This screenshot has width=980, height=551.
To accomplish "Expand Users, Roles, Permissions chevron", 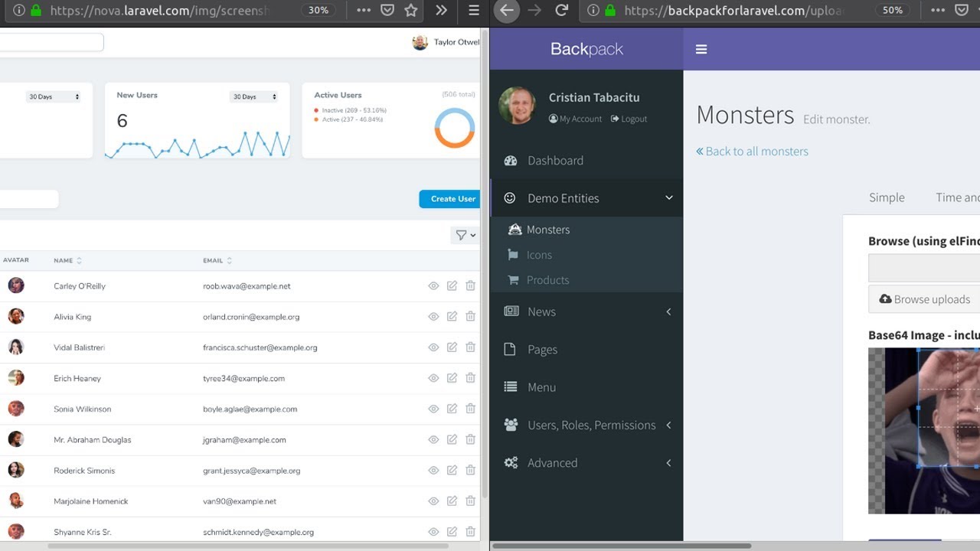I will [x=668, y=425].
